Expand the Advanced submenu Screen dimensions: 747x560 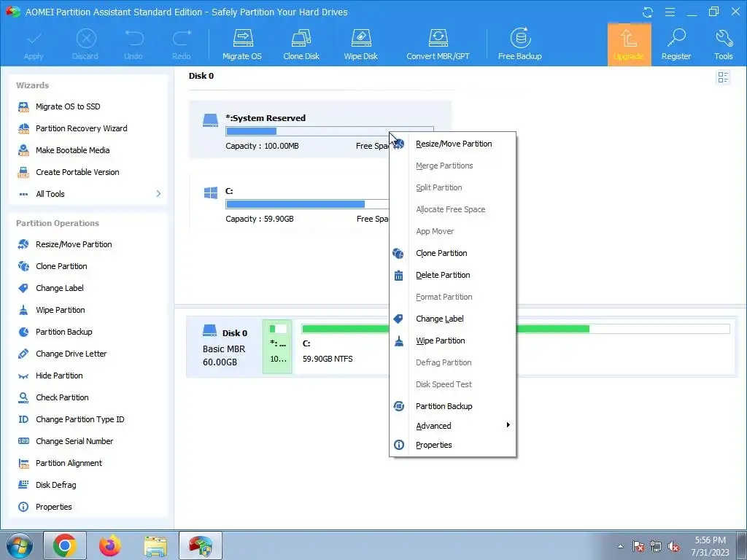(x=452, y=426)
